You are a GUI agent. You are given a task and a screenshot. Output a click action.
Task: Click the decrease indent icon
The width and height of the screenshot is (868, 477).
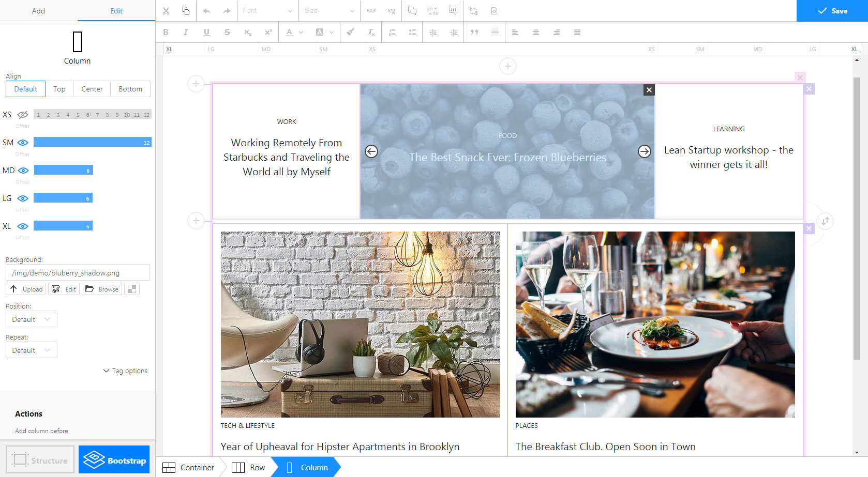(x=433, y=32)
